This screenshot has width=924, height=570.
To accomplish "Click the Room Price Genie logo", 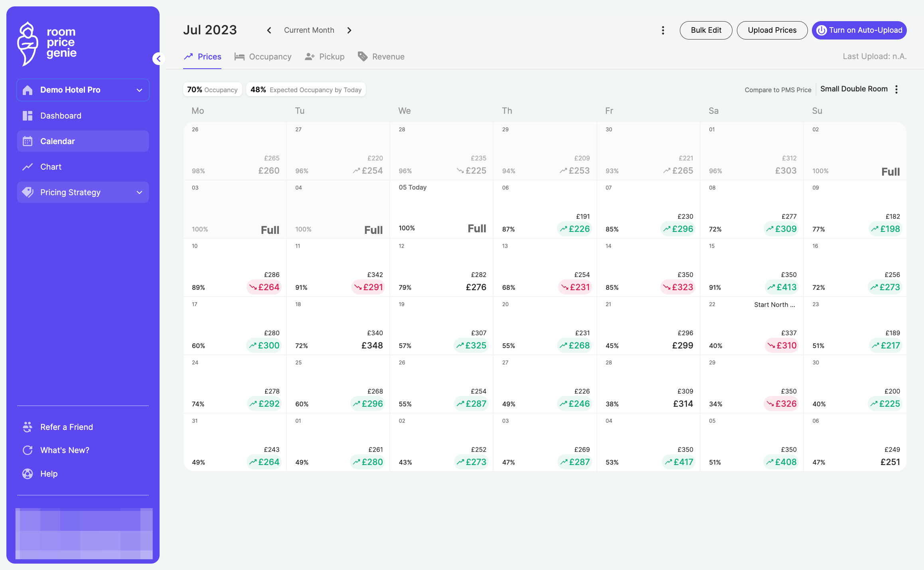I will tap(47, 43).
